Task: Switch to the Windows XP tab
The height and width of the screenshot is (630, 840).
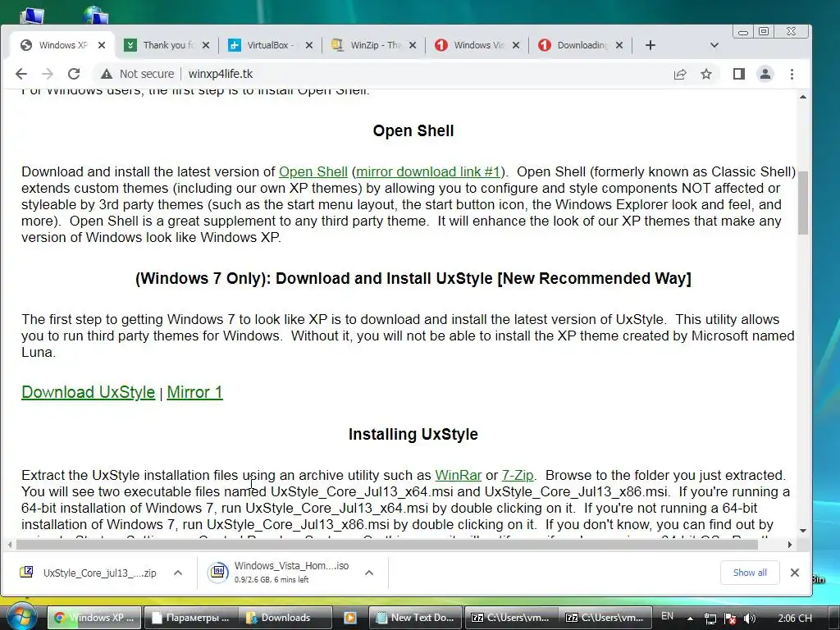Action: pos(62,46)
